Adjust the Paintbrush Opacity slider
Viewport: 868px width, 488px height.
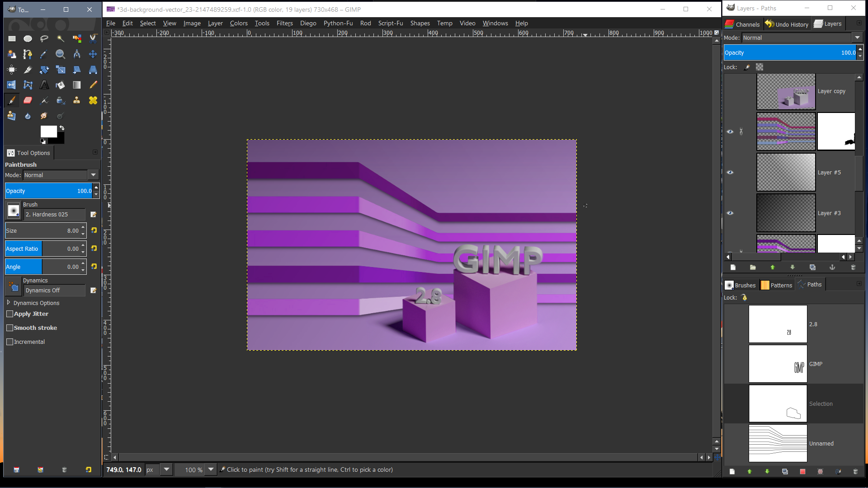(49, 191)
